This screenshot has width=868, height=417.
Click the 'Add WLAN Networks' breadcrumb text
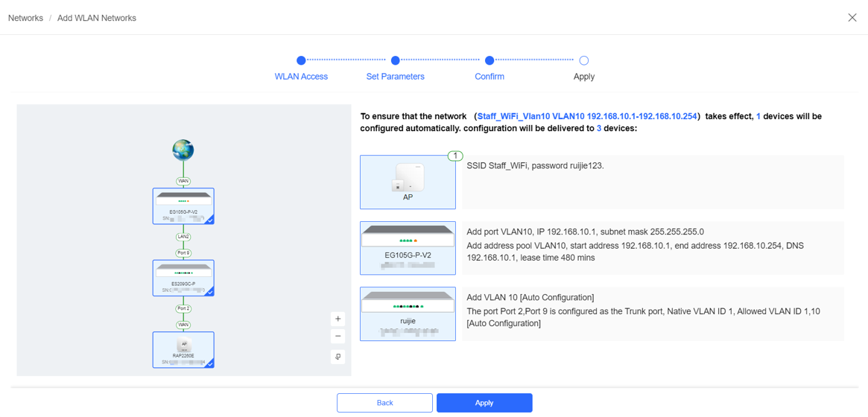point(97,18)
